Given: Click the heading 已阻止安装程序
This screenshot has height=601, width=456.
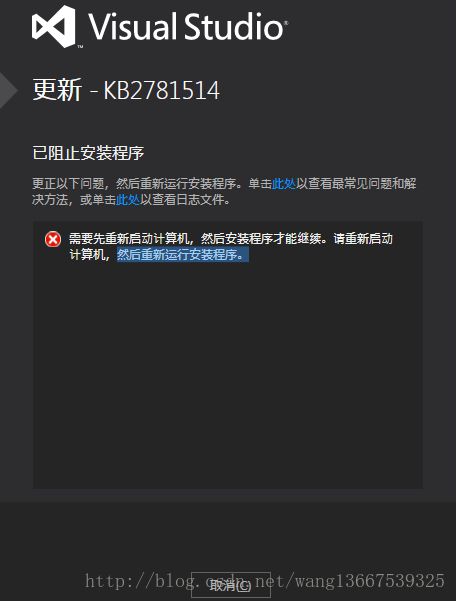Looking at the screenshot, I should coord(88,153).
